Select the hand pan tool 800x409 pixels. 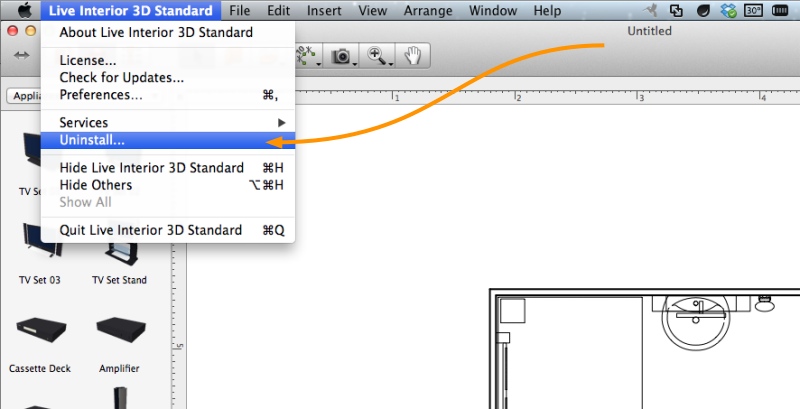pos(413,56)
